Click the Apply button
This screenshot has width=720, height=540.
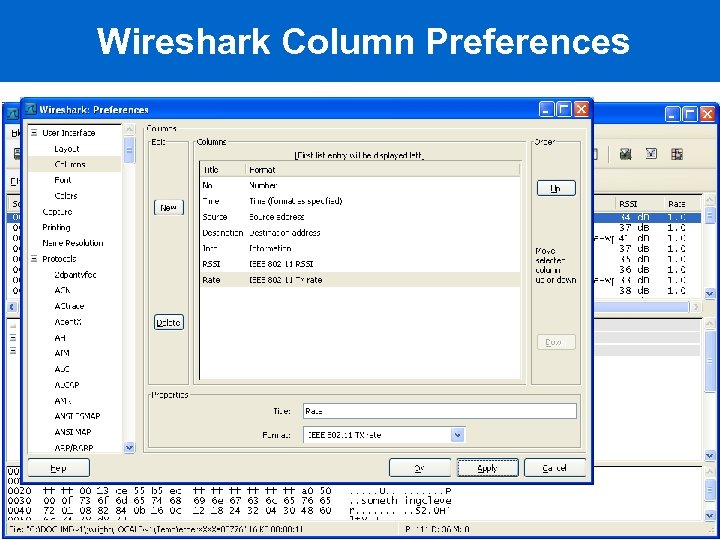pyautogui.click(x=487, y=468)
